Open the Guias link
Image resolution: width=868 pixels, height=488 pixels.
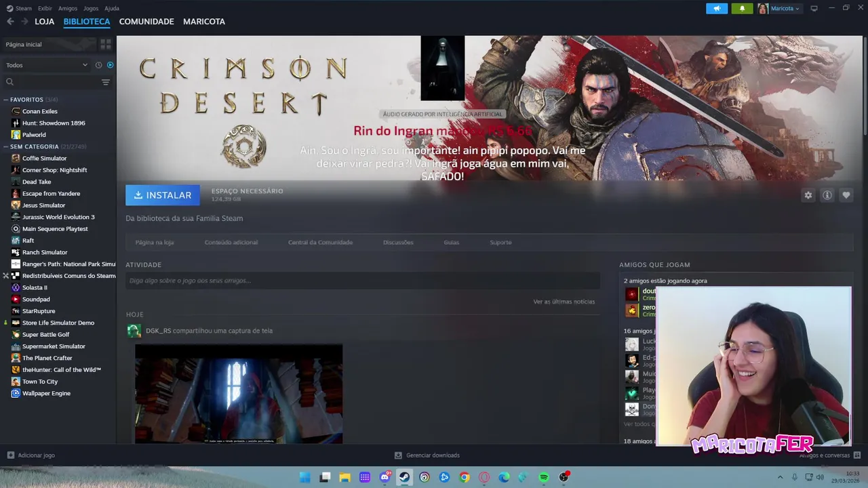452,243
